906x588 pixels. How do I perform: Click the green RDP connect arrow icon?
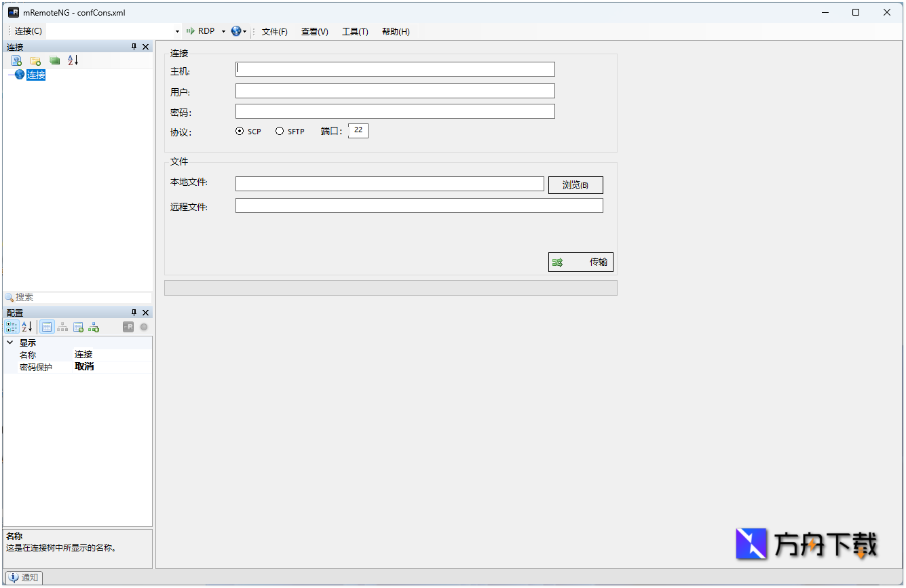pos(191,31)
